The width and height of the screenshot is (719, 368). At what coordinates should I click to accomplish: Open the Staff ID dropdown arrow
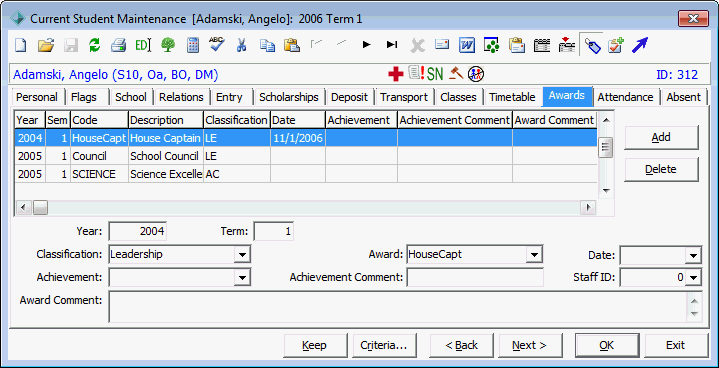pyautogui.click(x=693, y=277)
